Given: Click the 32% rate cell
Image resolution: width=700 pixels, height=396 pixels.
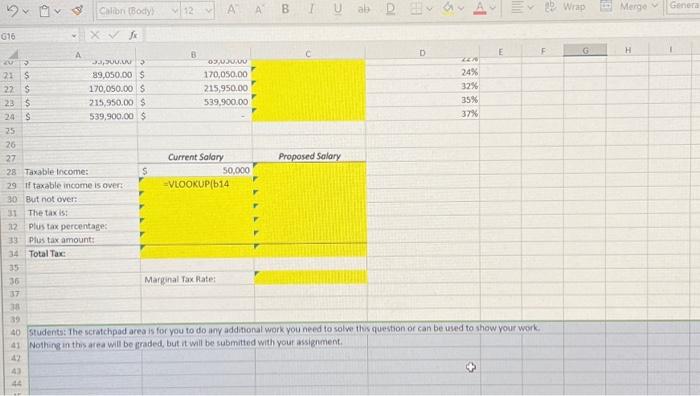Looking at the screenshot, I should tap(423, 86).
